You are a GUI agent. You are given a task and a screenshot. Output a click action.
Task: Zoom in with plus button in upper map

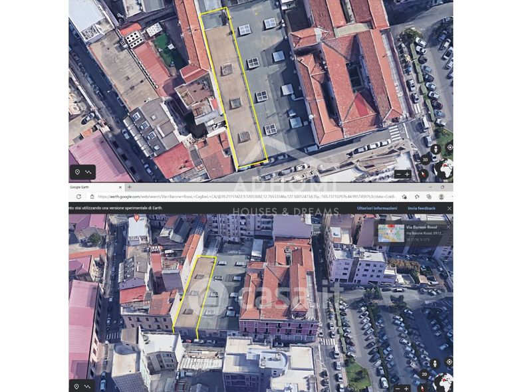[408, 174]
